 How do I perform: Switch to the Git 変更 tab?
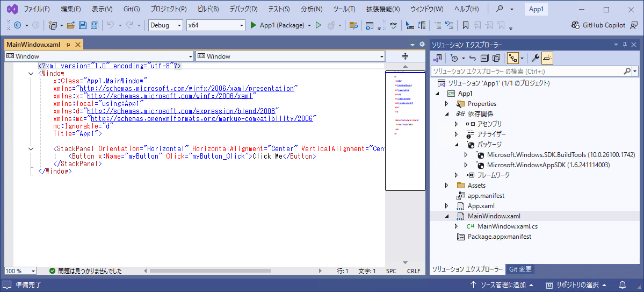coord(520,269)
